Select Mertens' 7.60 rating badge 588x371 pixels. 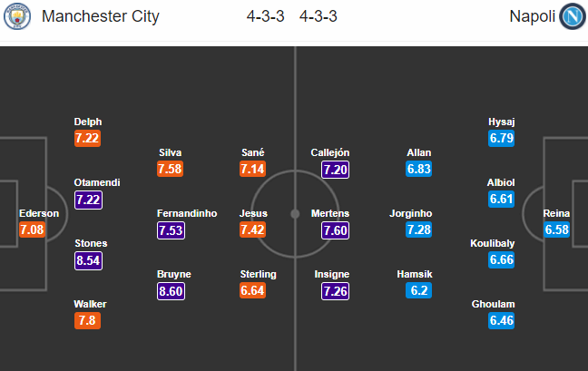(x=335, y=230)
